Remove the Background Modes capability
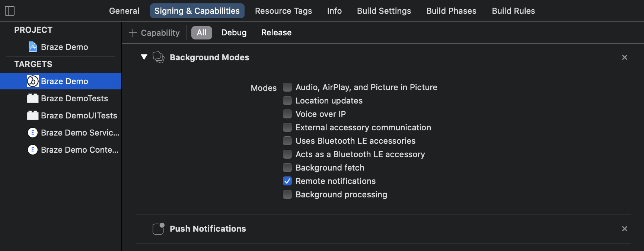 tap(624, 57)
